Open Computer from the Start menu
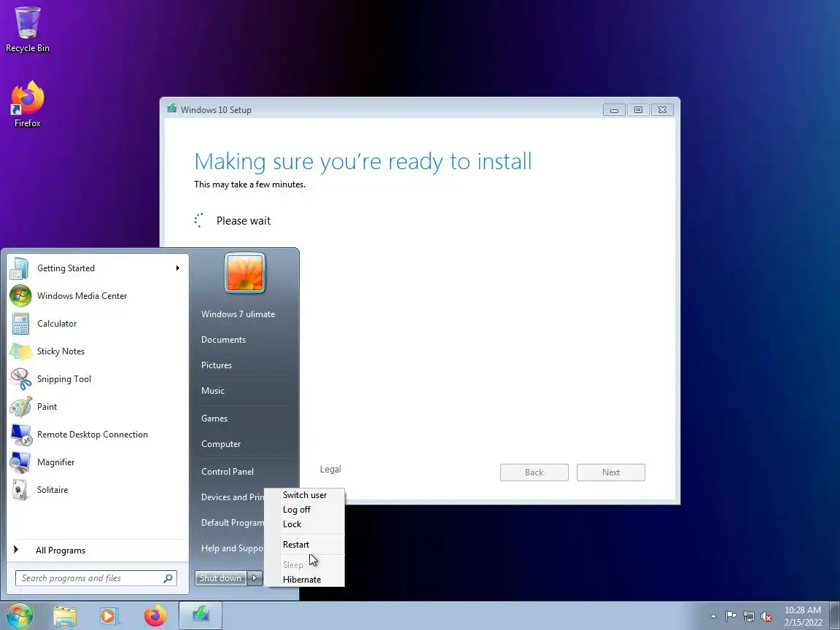The height and width of the screenshot is (630, 840). (x=221, y=444)
